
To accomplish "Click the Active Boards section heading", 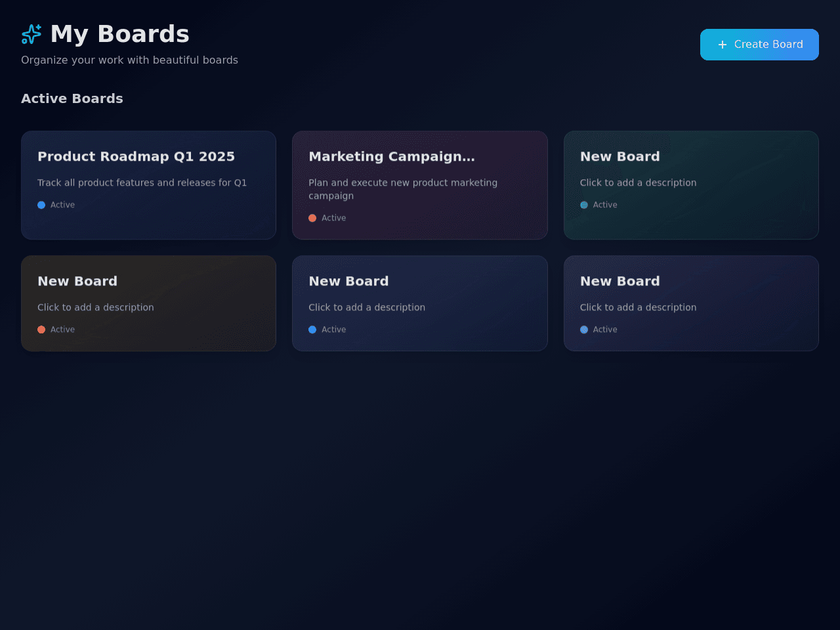I will tap(72, 98).
